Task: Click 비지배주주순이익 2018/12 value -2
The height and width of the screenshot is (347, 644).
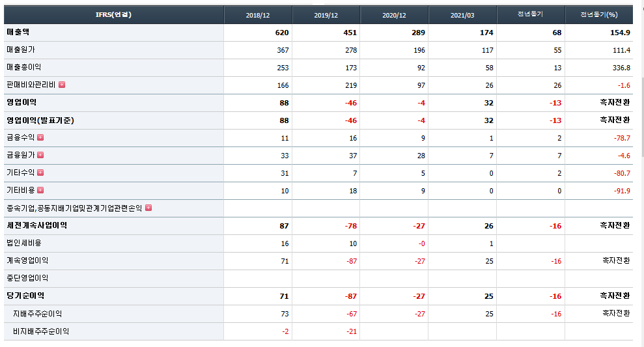Action: pyautogui.click(x=285, y=331)
